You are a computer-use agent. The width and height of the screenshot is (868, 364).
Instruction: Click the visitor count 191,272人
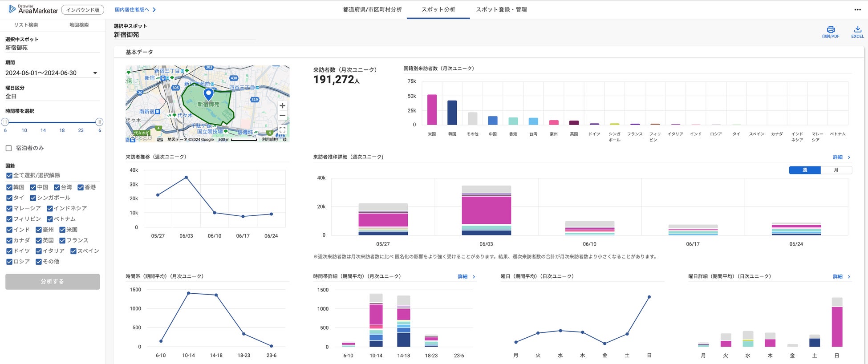click(x=337, y=80)
